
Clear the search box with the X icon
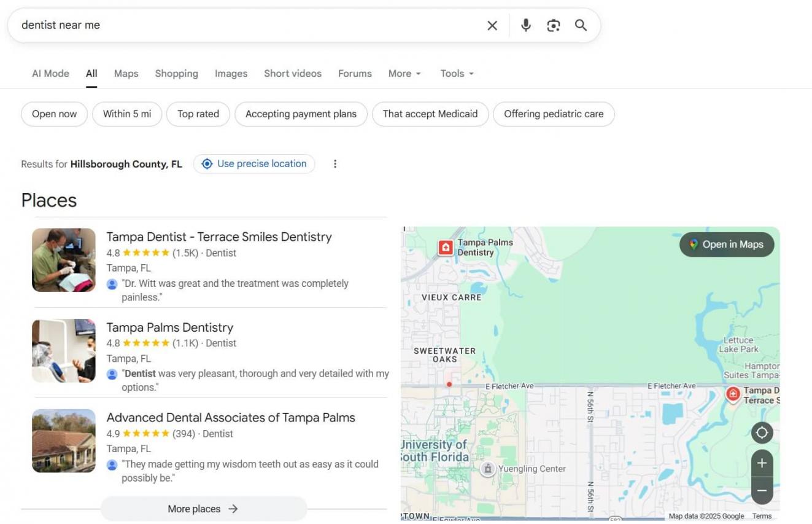[x=492, y=25]
